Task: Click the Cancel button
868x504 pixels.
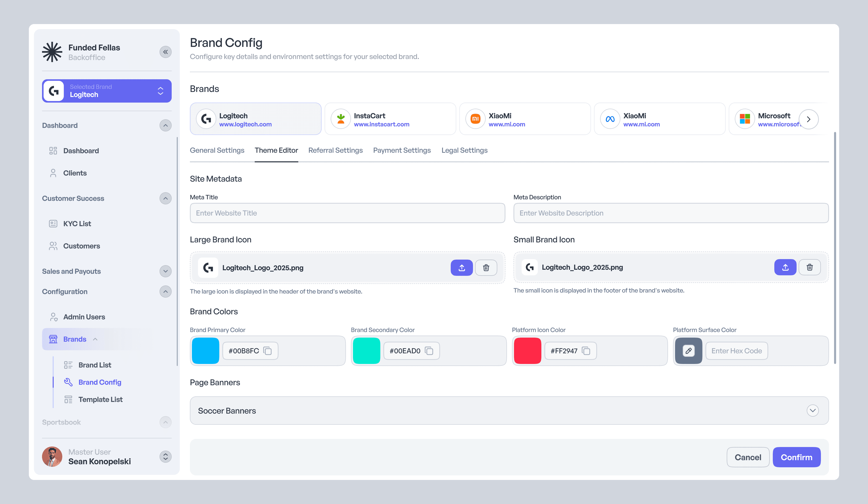Action: [x=747, y=457]
